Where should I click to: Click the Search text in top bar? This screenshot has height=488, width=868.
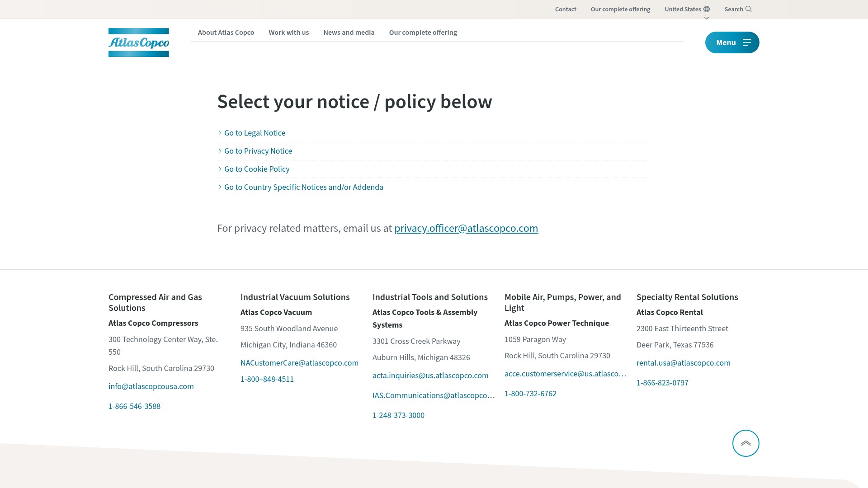coord(734,9)
